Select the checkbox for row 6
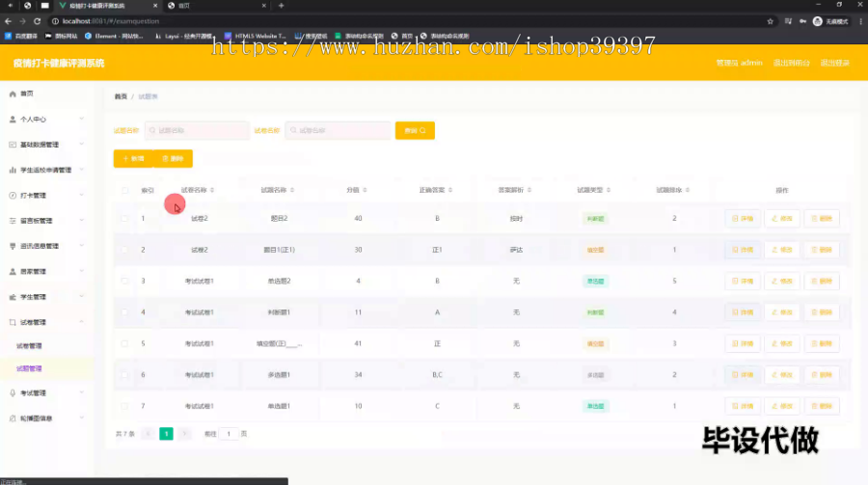The image size is (868, 485). 124,375
